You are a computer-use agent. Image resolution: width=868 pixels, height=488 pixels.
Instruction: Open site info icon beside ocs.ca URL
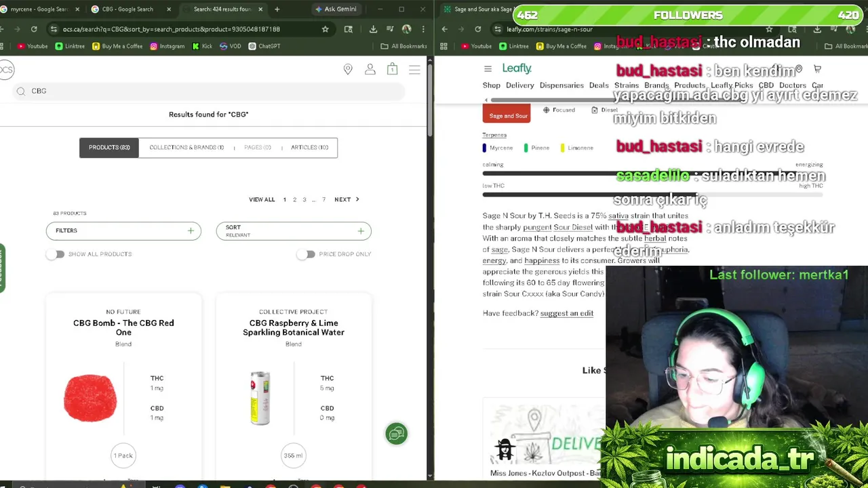(x=53, y=29)
